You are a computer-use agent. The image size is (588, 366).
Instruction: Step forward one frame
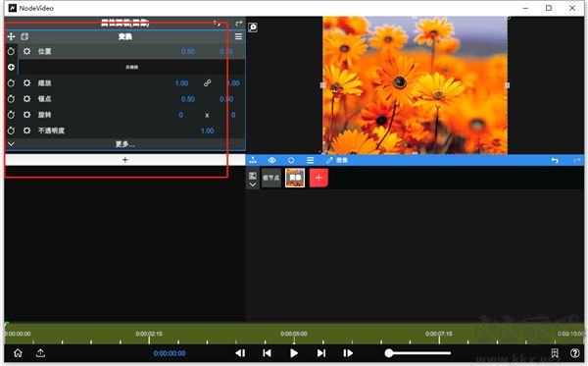(348, 353)
